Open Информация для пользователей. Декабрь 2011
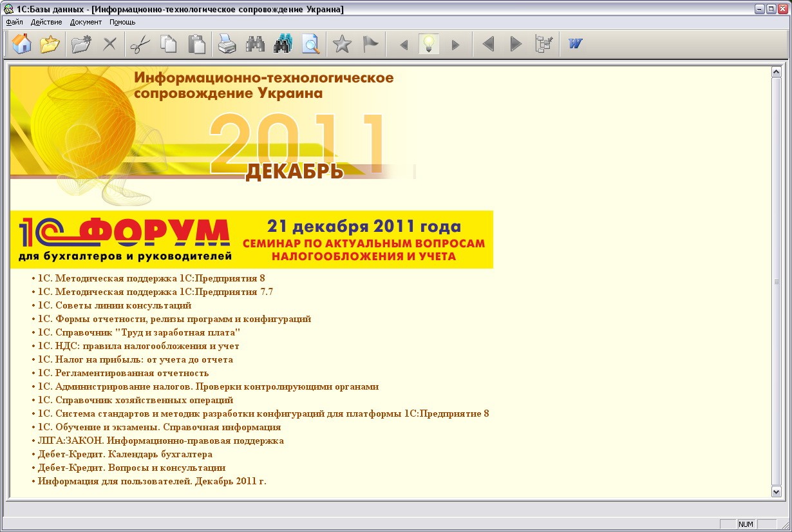Screen dimensions: 792x532 tap(152, 481)
